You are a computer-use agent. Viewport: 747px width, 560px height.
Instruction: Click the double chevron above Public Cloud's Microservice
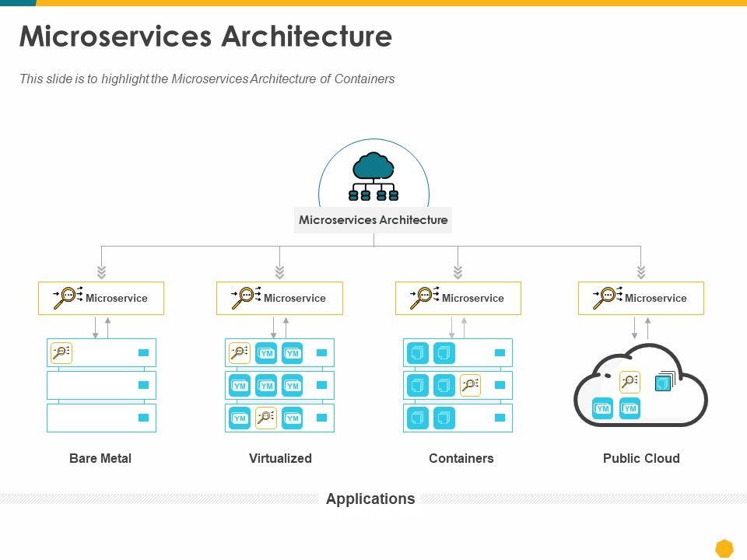click(641, 272)
